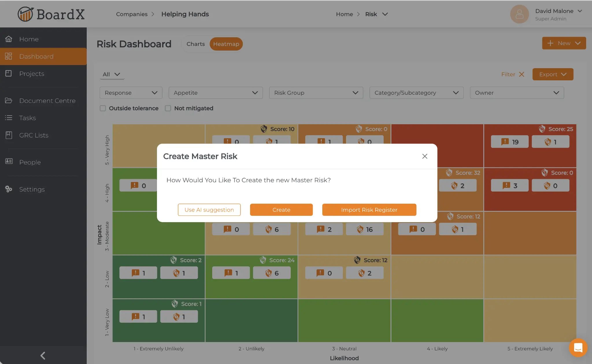Open Tasks using its list icon
Viewport: 592px width, 364px height.
click(9, 118)
